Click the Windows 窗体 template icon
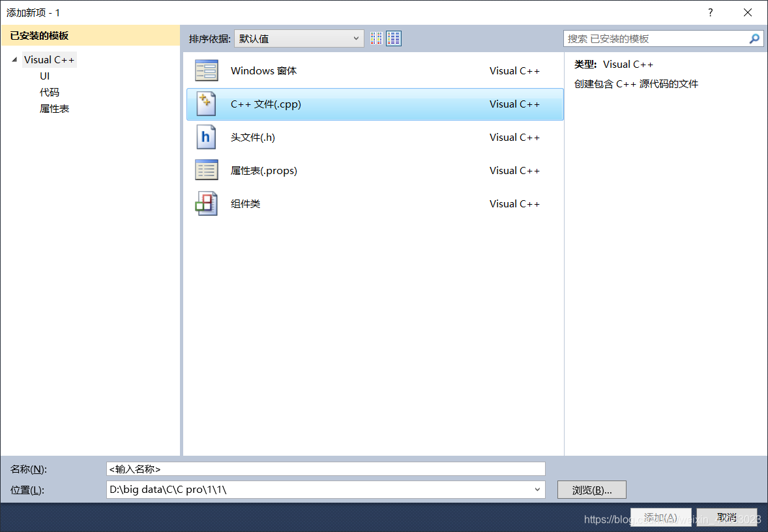Image resolution: width=768 pixels, height=532 pixels. pyautogui.click(x=206, y=70)
